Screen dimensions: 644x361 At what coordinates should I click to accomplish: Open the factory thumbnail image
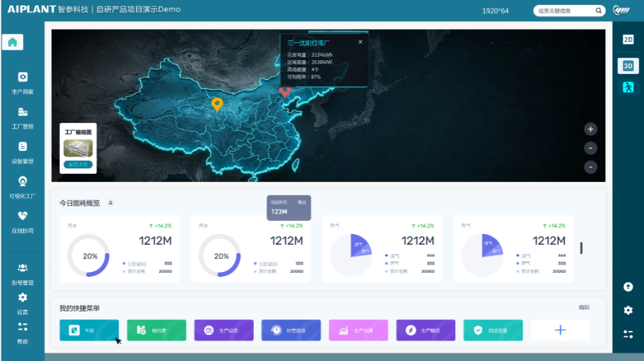[78, 148]
